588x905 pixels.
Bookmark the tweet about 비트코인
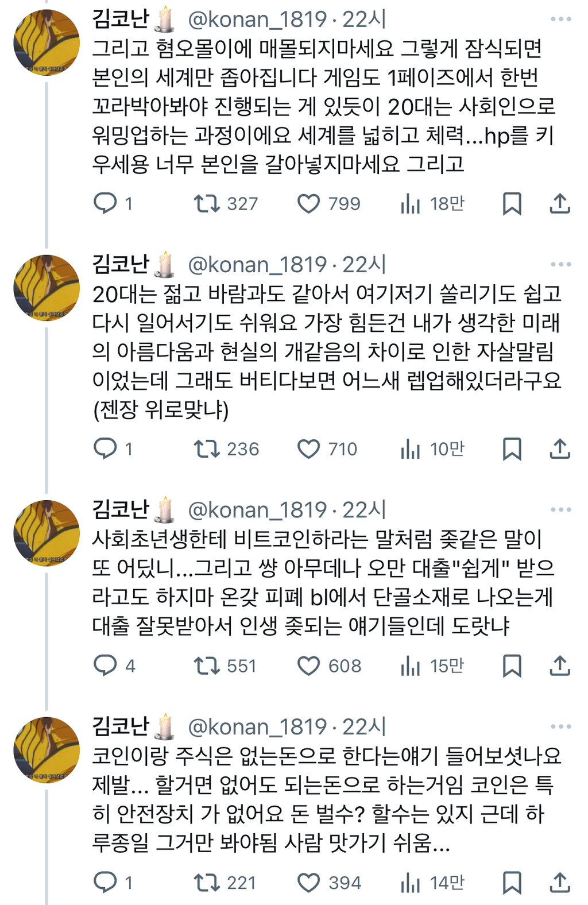(512, 667)
